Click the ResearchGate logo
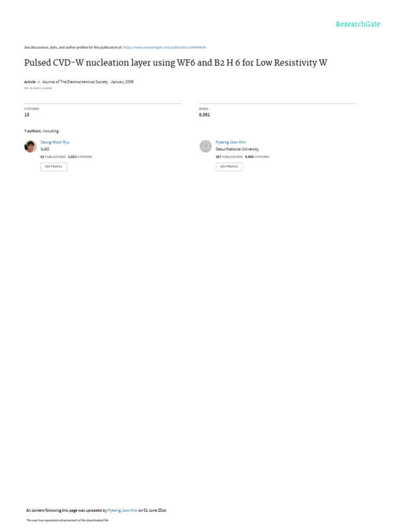The width and height of the screenshot is (399, 532). 358,24
